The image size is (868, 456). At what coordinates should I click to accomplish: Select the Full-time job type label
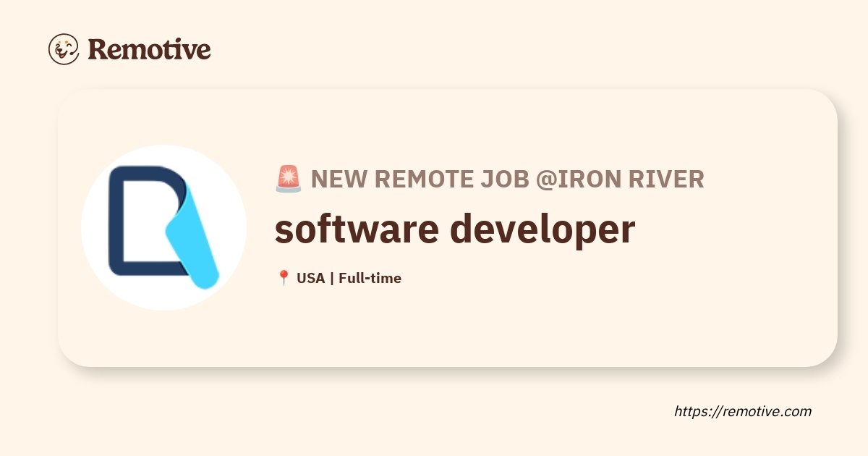[370, 278]
